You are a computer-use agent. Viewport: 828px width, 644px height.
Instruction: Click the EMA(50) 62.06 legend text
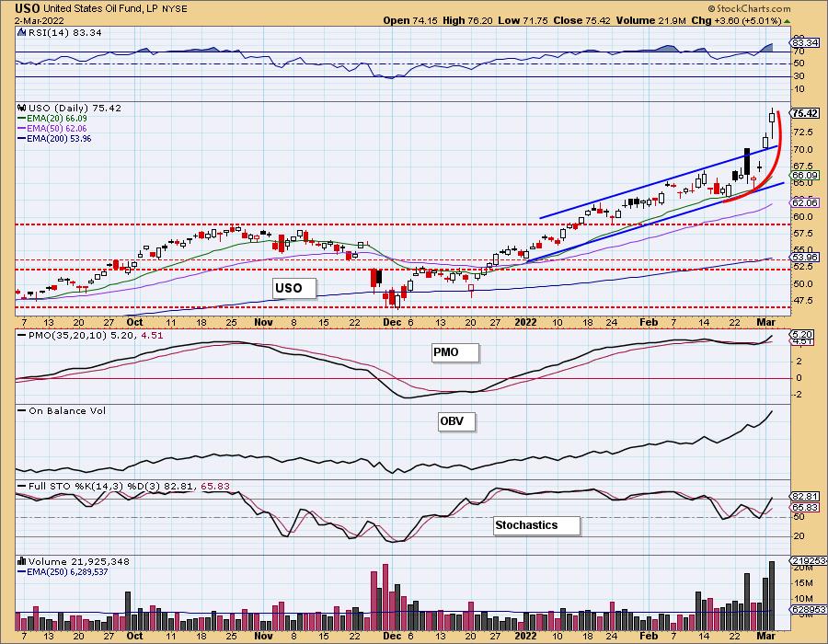(x=57, y=128)
